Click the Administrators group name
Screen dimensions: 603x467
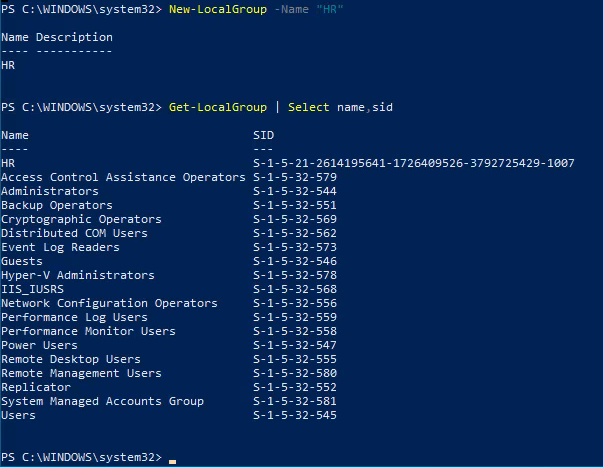[49, 191]
